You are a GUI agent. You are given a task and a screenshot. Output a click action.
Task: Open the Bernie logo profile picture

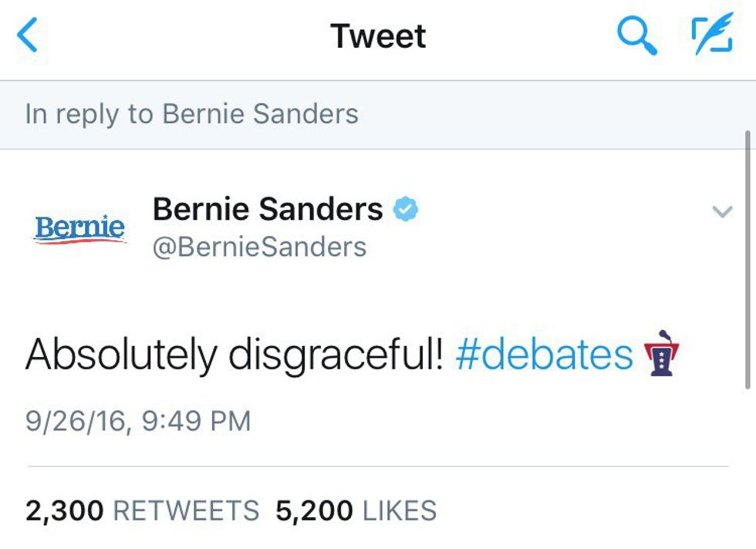[x=79, y=228]
